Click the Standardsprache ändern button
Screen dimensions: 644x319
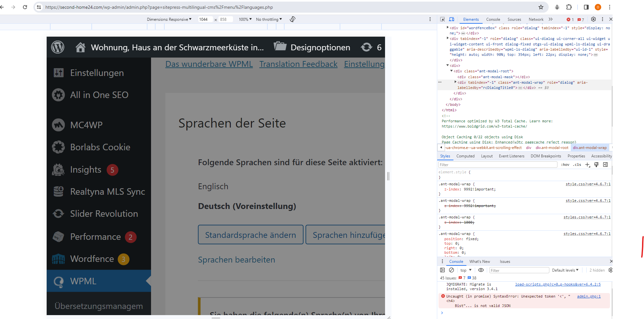click(x=251, y=235)
